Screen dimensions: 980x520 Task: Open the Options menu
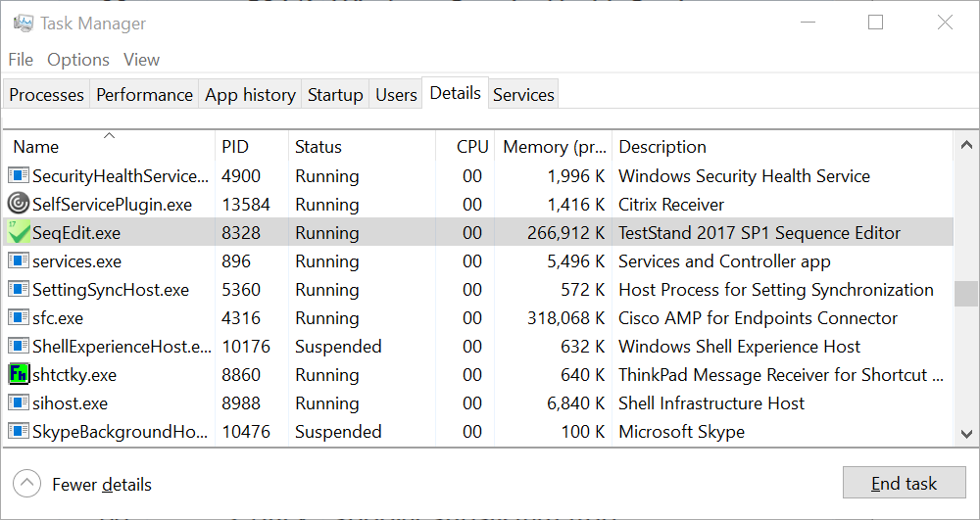[x=78, y=60]
